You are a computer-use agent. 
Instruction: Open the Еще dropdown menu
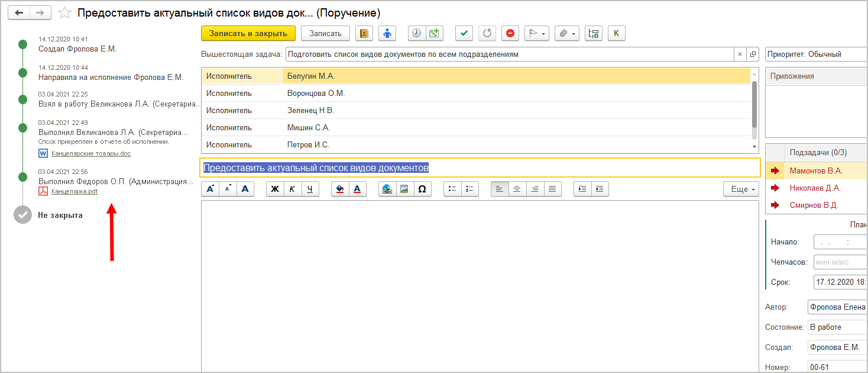(x=741, y=189)
